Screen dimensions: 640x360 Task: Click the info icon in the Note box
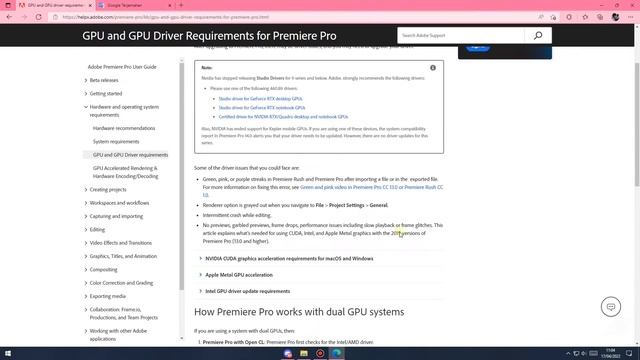pyautogui.click(x=433, y=68)
